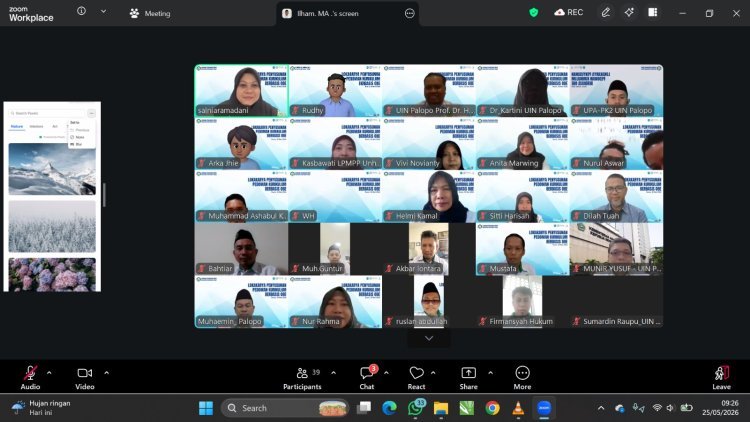Click the background panel scrollbar handle
Image resolution: width=750 pixels, height=422 pixels.
[x=104, y=195]
